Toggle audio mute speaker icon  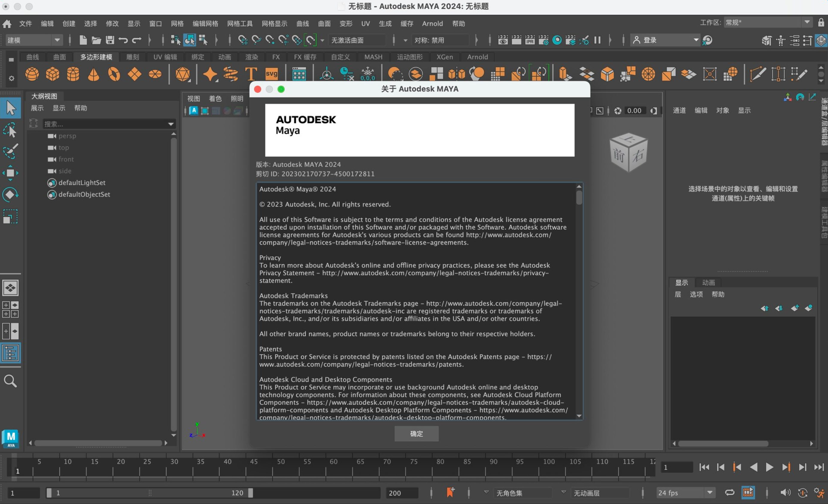[785, 493]
